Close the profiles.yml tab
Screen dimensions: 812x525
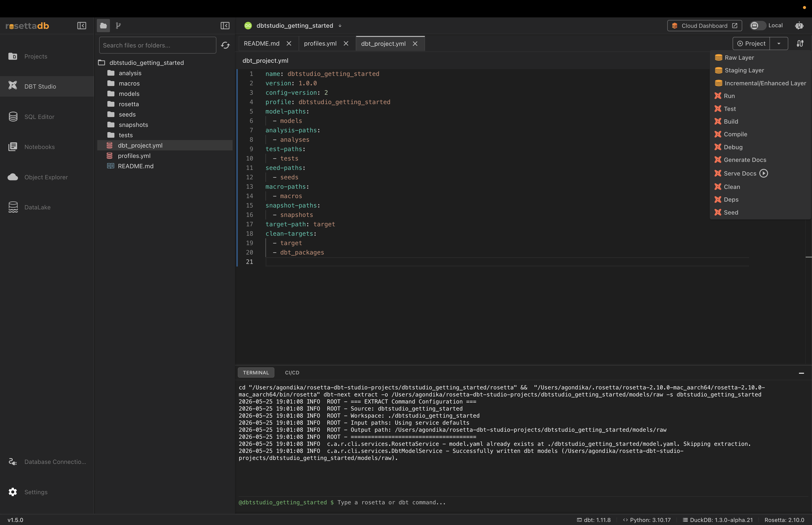click(x=346, y=44)
